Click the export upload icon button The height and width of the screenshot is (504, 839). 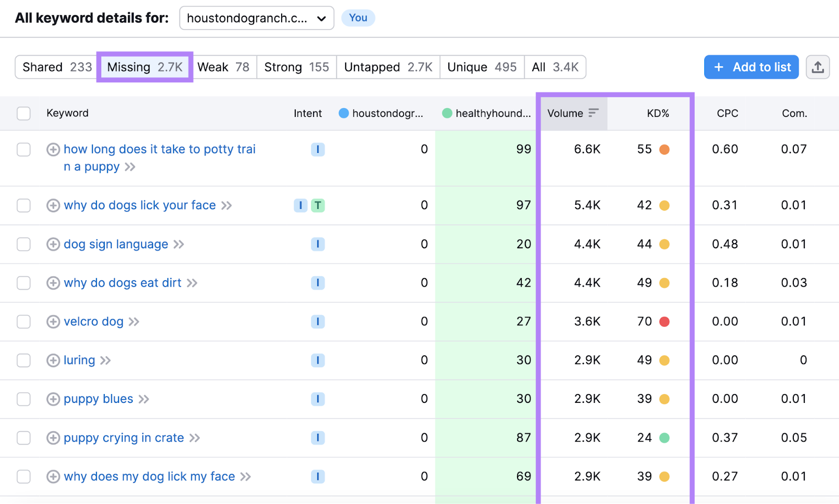(818, 67)
